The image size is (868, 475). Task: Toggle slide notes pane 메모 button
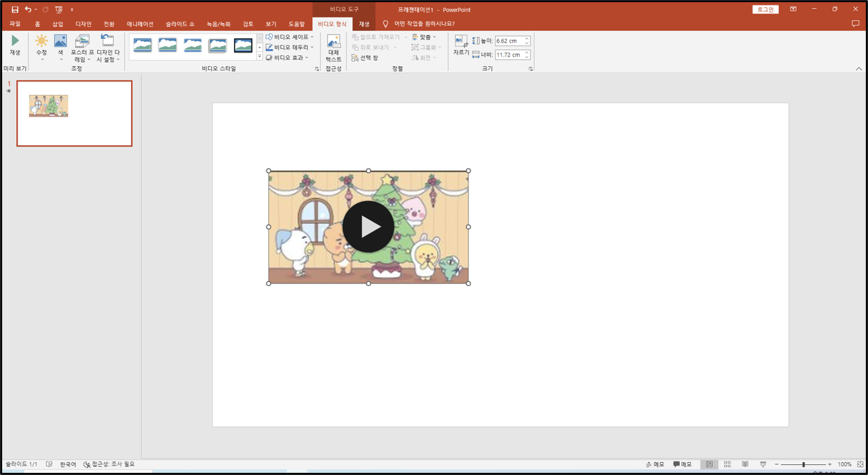click(x=655, y=464)
